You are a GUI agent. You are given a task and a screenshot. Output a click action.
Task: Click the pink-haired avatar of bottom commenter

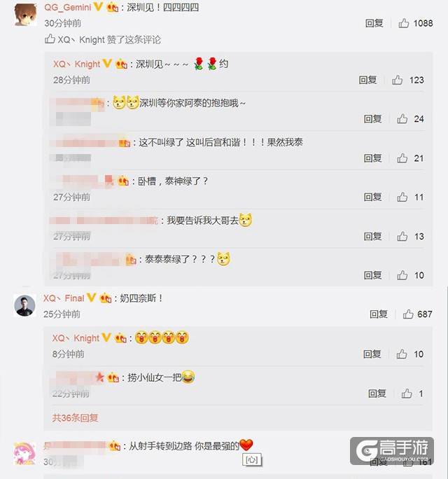click(x=24, y=453)
